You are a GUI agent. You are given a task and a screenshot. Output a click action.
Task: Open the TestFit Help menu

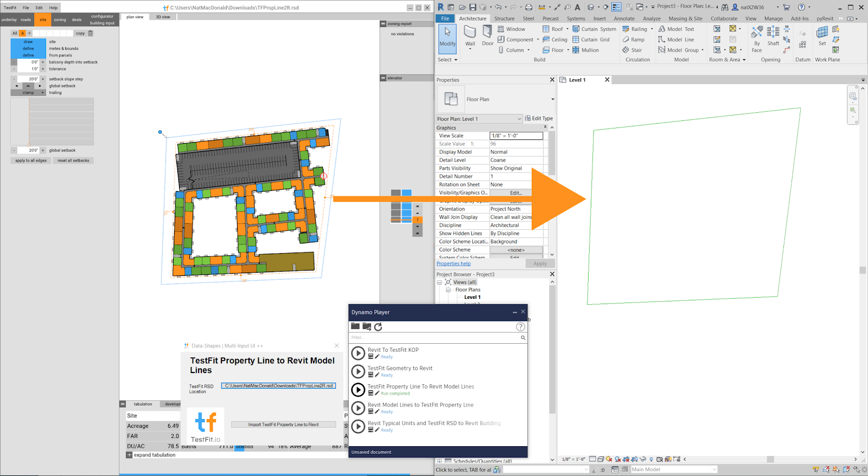click(x=53, y=8)
